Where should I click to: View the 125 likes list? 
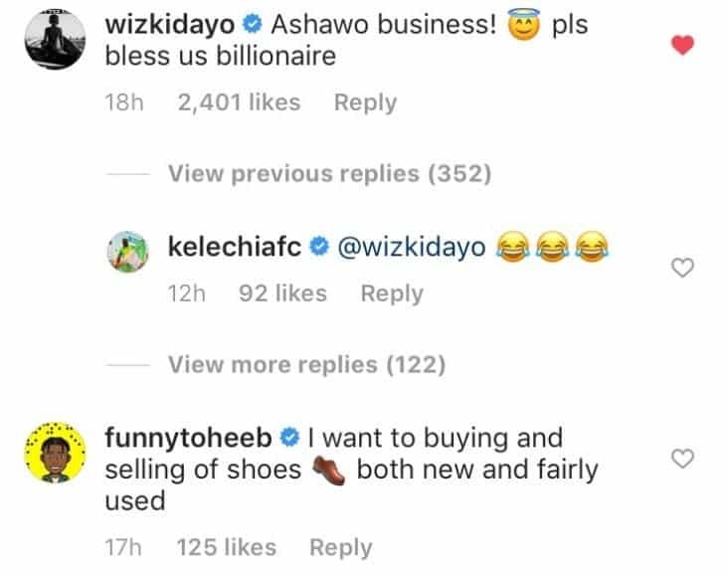(x=226, y=547)
